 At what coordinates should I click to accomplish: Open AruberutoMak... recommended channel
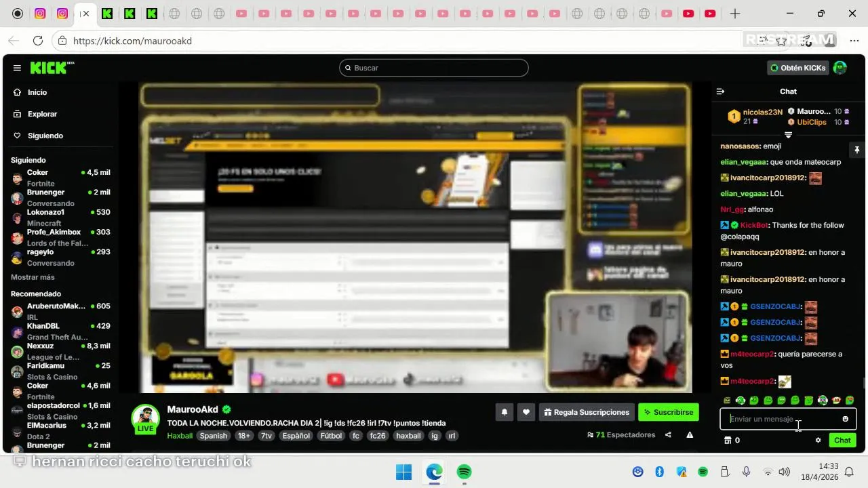[60, 312]
